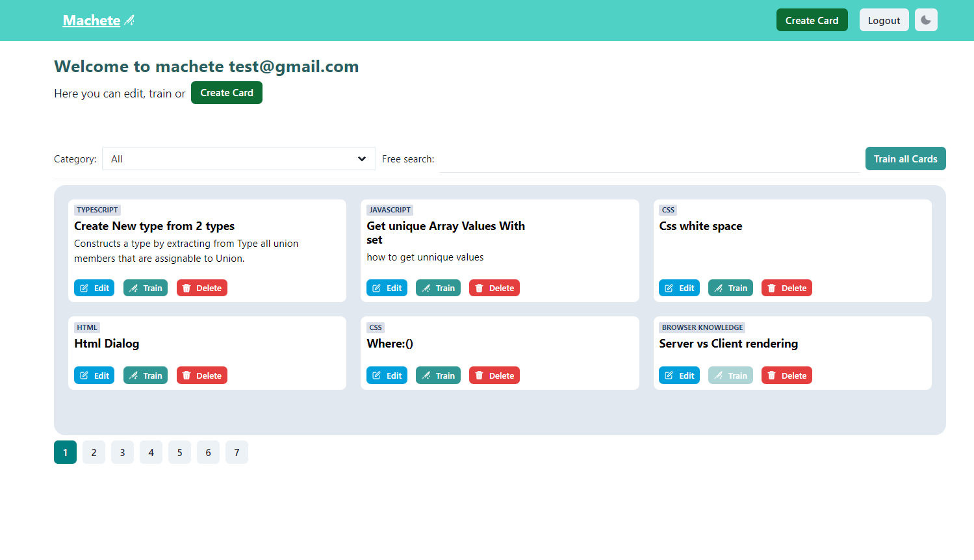The height and width of the screenshot is (560, 974).
Task: Click Create Card button below the welcome heading
Action: coord(226,93)
